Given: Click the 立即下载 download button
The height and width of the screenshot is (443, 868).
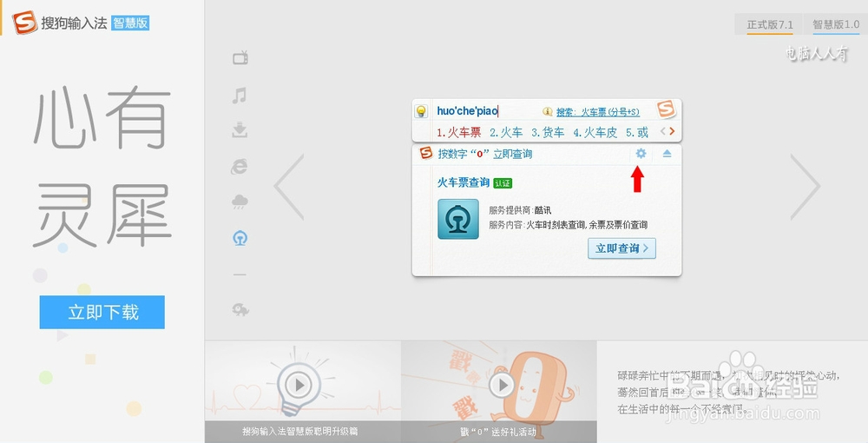Looking at the screenshot, I should point(102,313).
